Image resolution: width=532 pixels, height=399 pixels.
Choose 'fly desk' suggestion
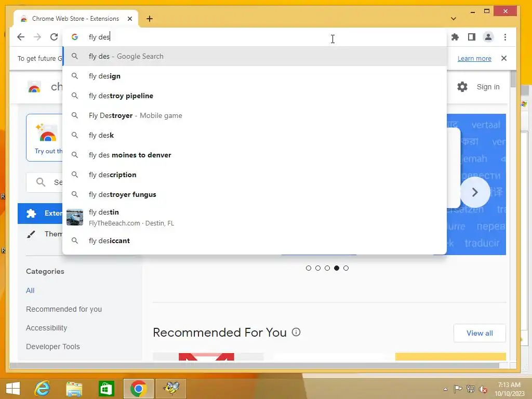coord(255,135)
